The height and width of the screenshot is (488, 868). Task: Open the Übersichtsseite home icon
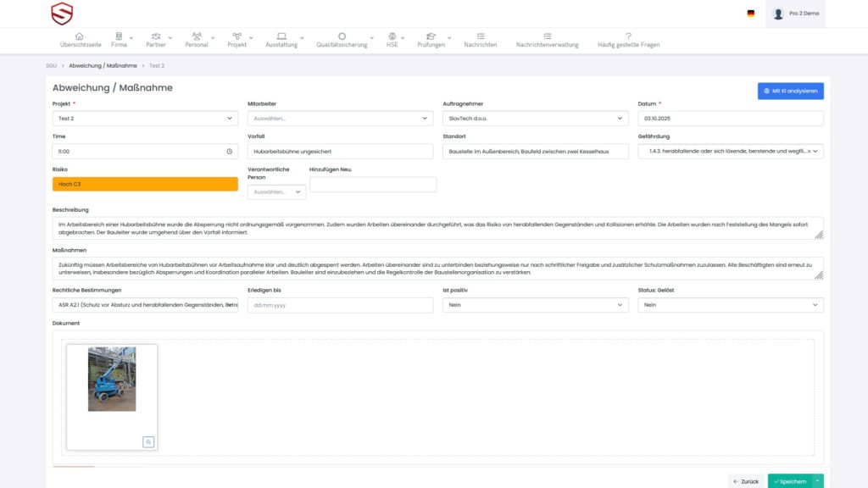click(80, 36)
